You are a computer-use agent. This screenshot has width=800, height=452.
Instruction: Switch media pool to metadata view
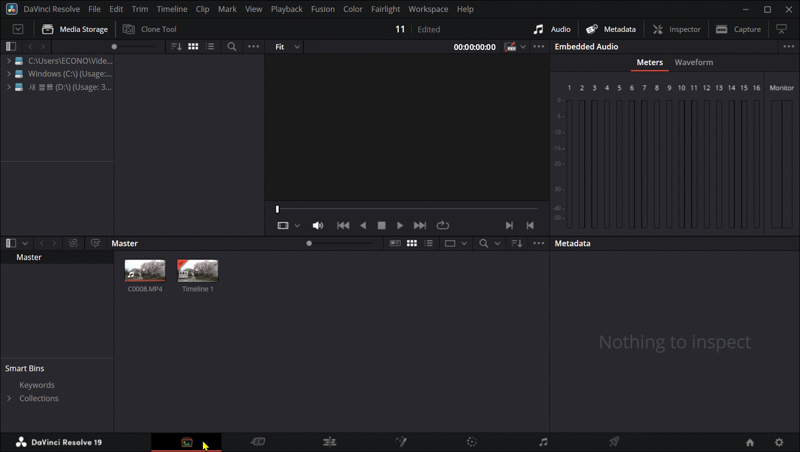[395, 243]
